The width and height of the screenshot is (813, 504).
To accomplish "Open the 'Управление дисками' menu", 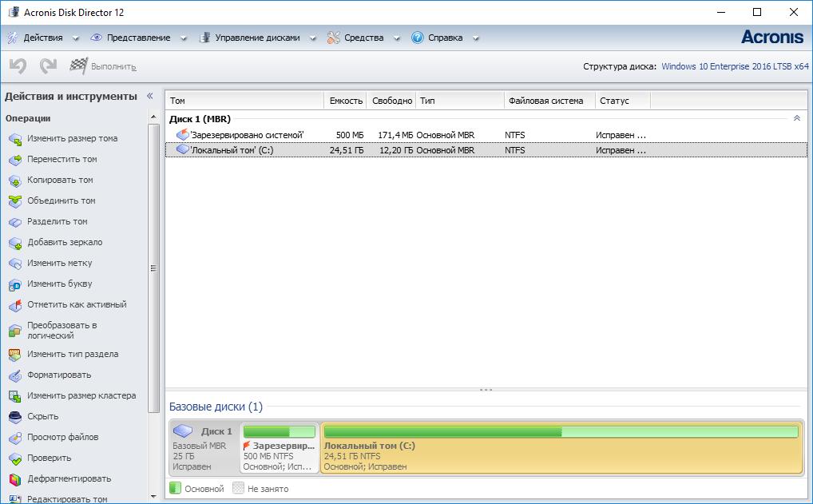I will click(x=257, y=38).
